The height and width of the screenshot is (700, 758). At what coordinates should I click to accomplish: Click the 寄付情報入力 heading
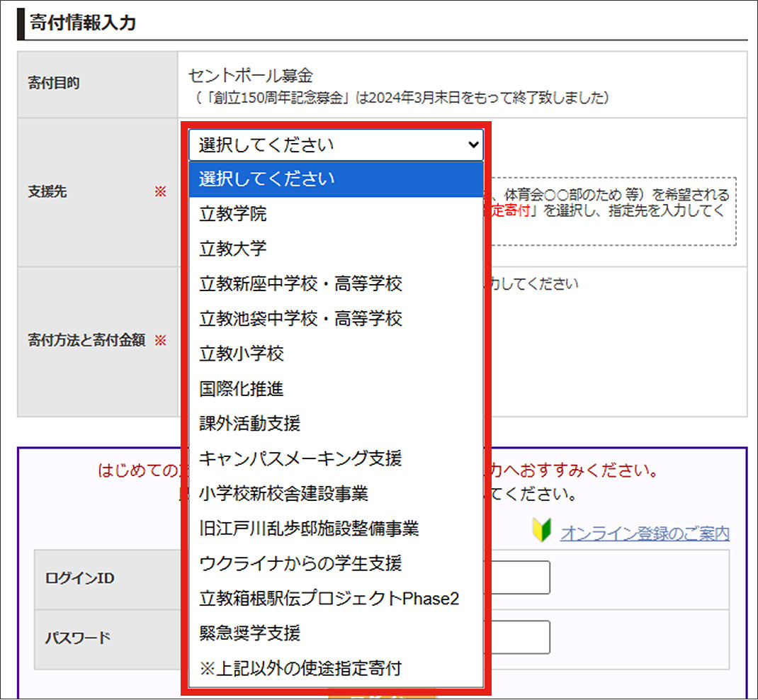(83, 23)
